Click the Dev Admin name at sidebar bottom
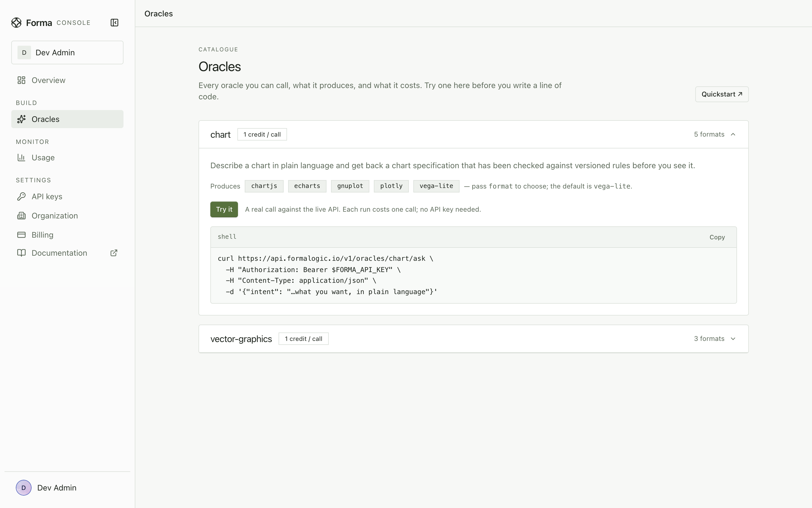The height and width of the screenshot is (508, 812). tap(57, 487)
